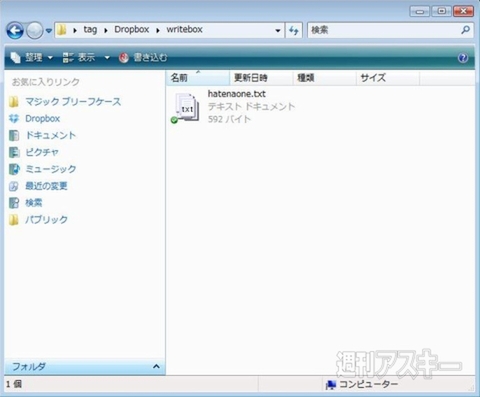The image size is (480, 397).
Task: Click the Dropbox logo icon in sidebar
Action: (x=14, y=119)
